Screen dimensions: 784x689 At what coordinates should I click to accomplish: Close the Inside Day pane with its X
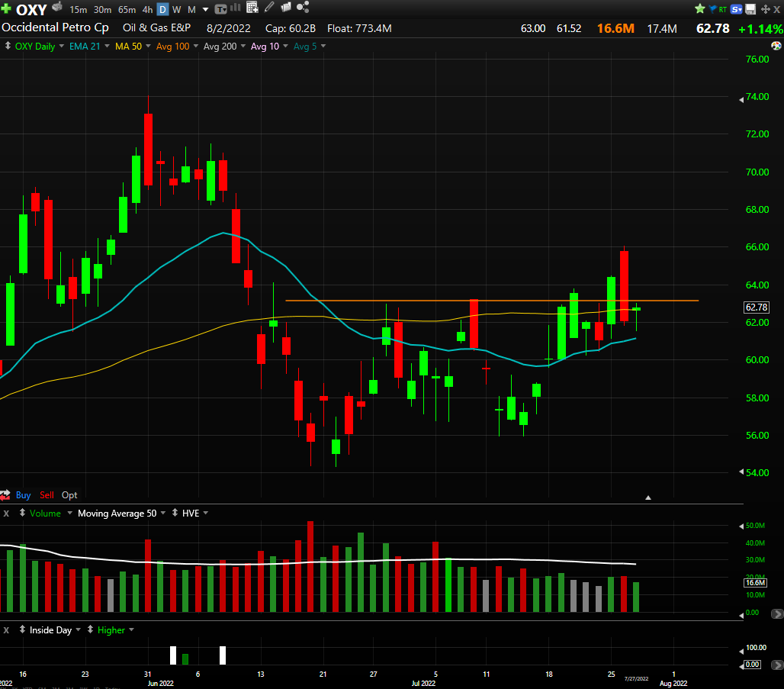[7, 630]
